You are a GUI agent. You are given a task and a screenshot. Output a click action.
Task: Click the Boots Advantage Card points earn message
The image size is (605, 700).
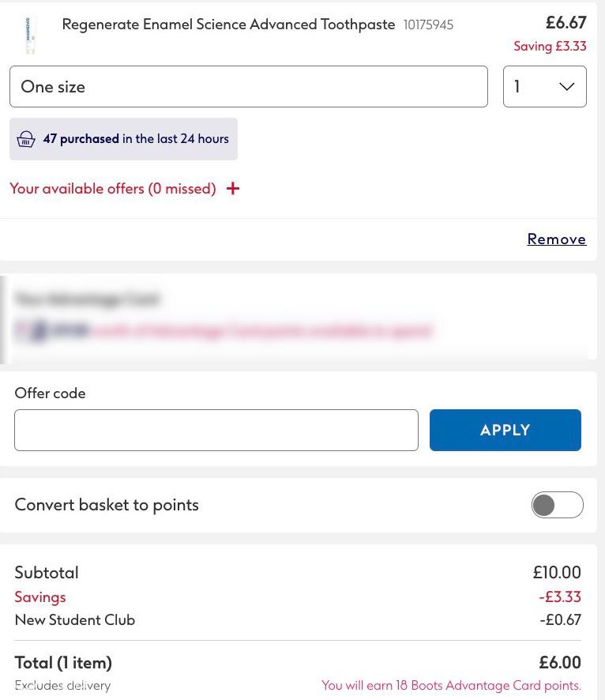click(451, 685)
